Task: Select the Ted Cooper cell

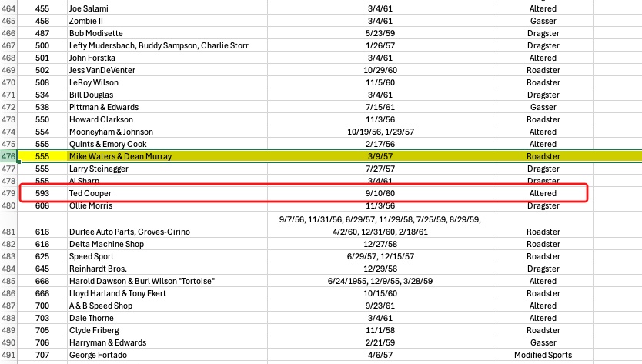Action: coord(167,193)
